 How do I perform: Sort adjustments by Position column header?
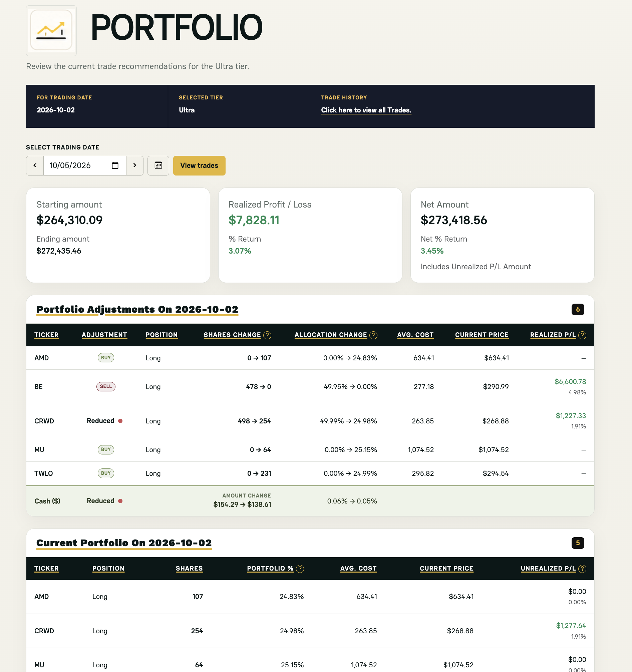click(161, 335)
